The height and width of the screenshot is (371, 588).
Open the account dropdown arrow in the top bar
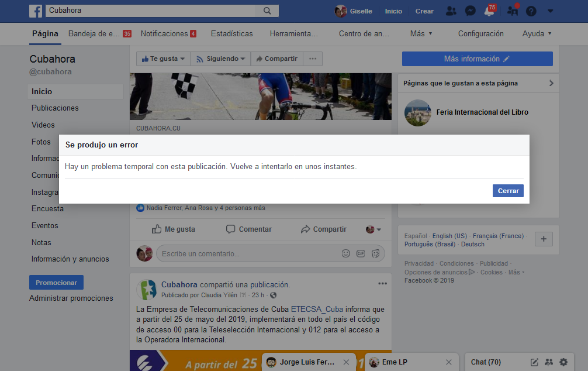coord(550,11)
